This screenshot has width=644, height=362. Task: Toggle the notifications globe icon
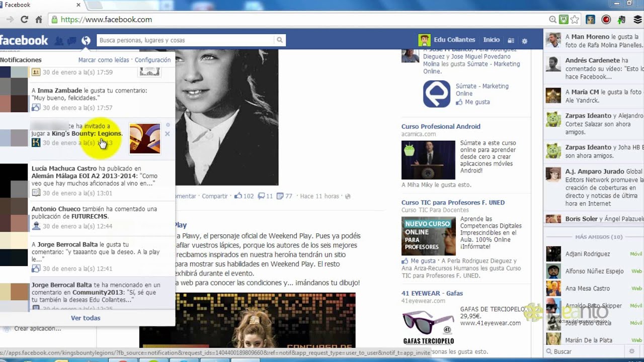point(86,40)
